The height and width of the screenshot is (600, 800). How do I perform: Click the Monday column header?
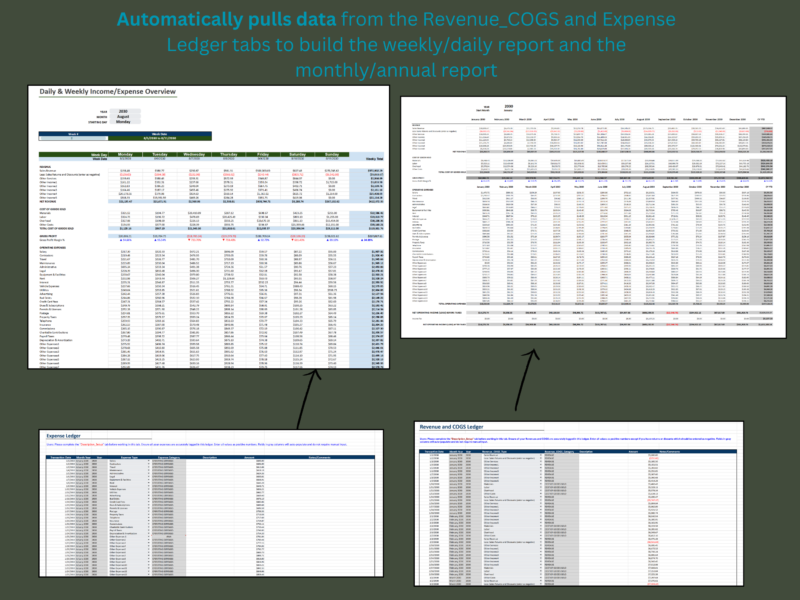[126, 154]
